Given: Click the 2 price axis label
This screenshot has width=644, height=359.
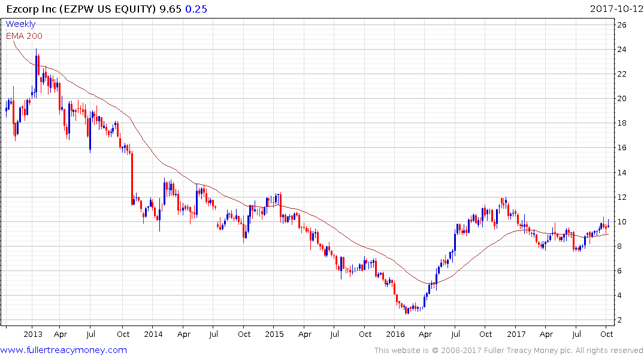Looking at the screenshot, I should (619, 320).
